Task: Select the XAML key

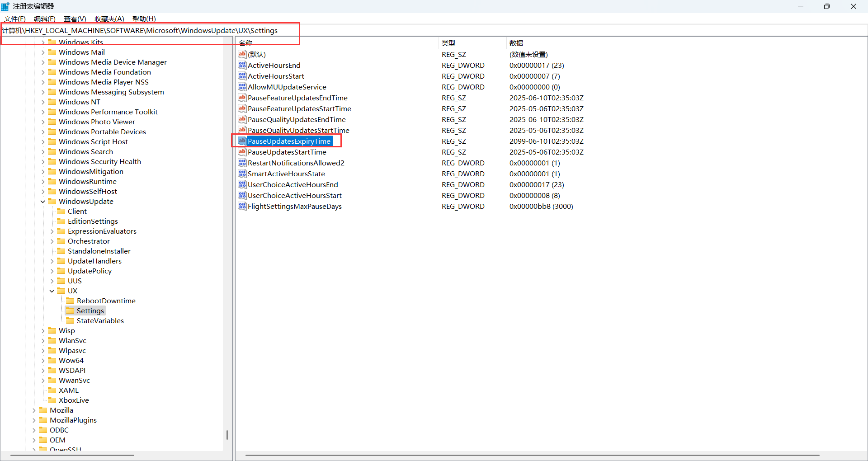Action: pyautogui.click(x=69, y=390)
